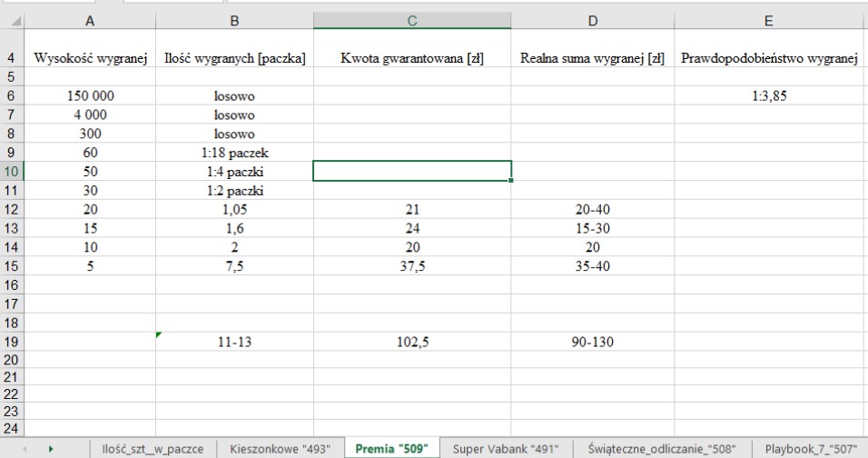Viewport: 868px width, 458px height.
Task: Click the cell showing 102,5
Action: click(412, 342)
